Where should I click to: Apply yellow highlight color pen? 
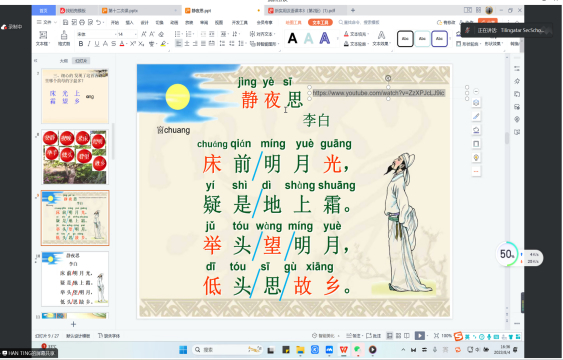click(x=163, y=44)
